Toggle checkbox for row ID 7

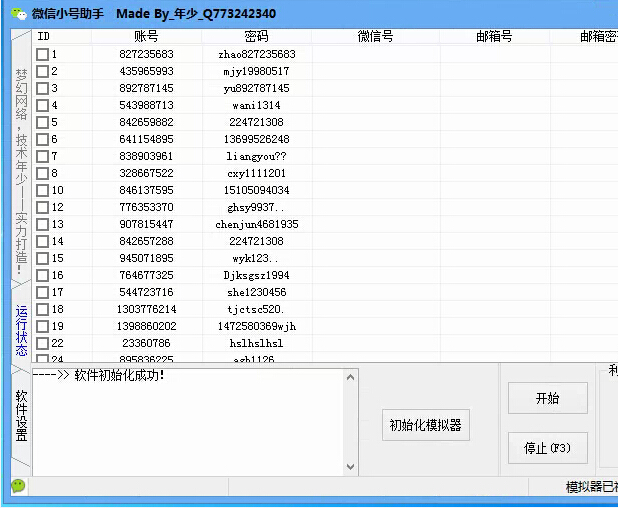[42, 156]
